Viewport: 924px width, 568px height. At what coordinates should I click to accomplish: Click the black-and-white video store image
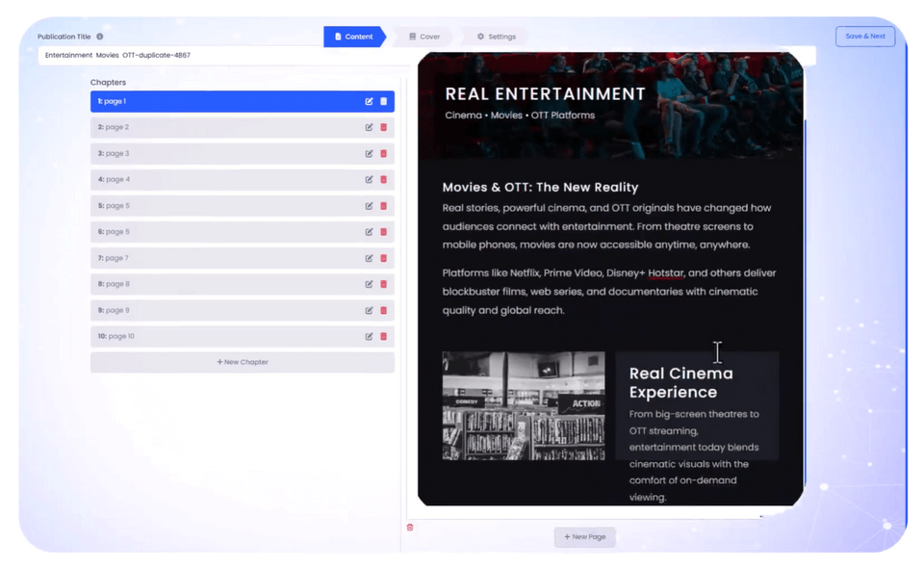tap(524, 406)
